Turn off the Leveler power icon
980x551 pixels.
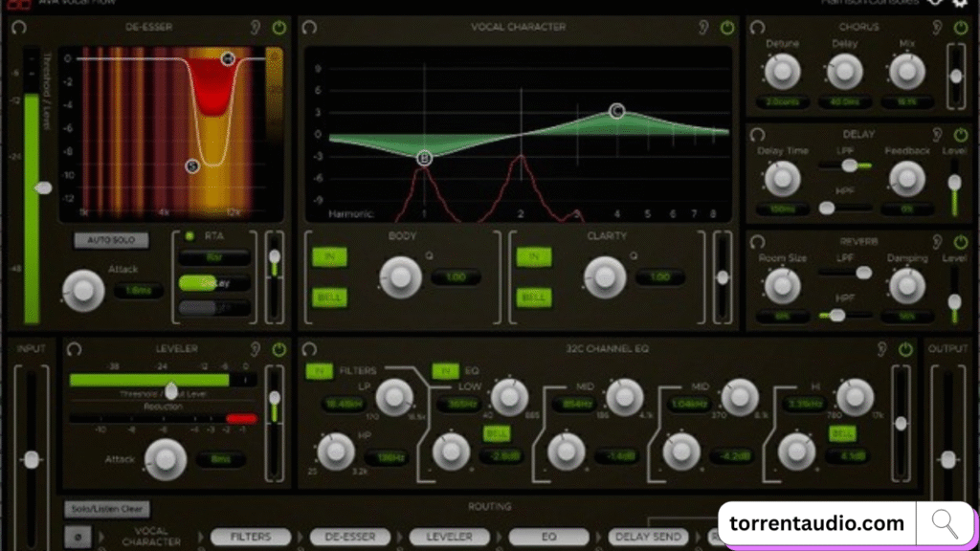coord(278,349)
